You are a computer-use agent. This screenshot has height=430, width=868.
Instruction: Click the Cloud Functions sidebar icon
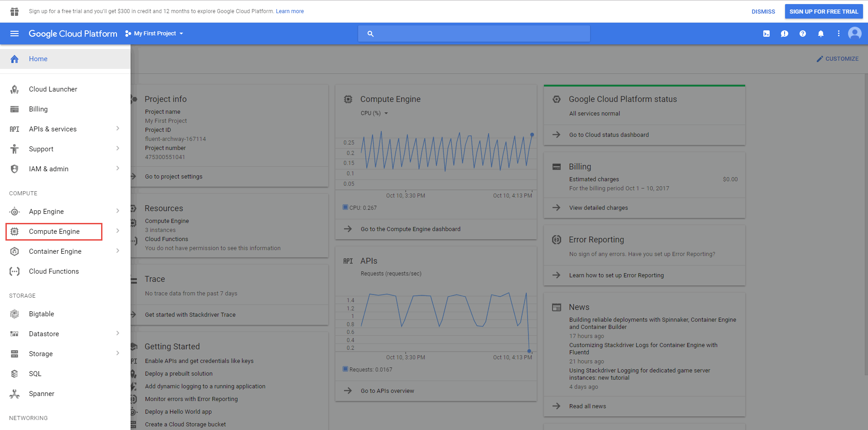point(15,271)
